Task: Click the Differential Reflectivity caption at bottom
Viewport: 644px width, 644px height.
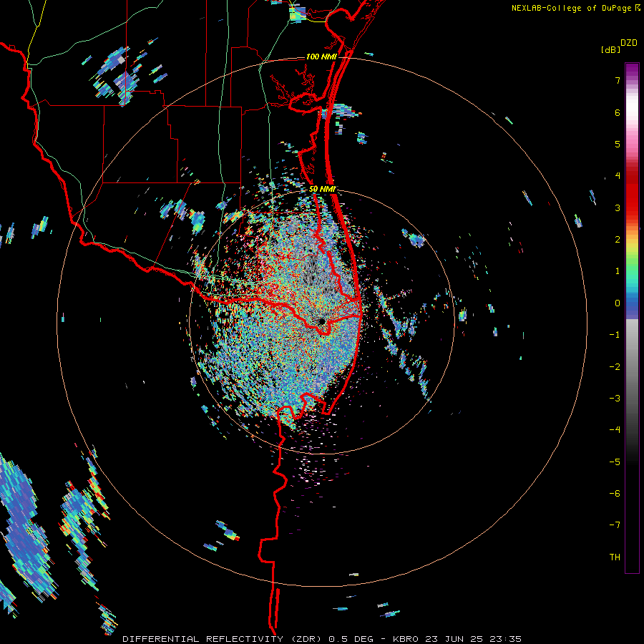Action: pos(322,639)
